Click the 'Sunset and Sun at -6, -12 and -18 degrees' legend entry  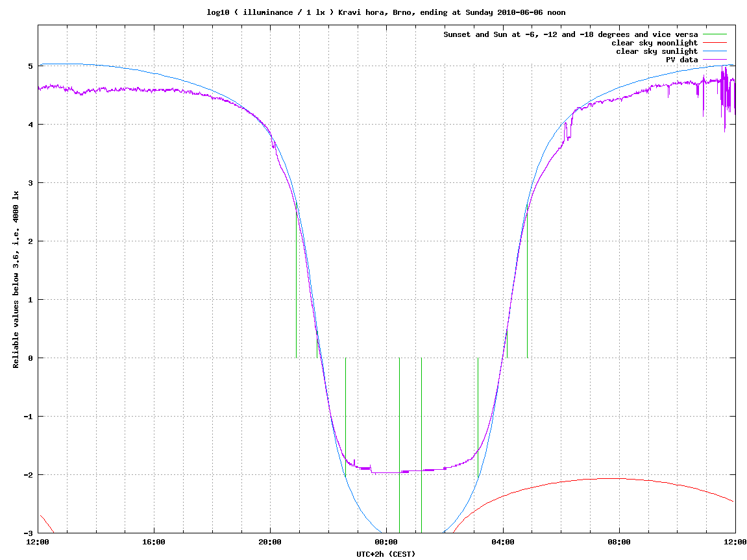570,34
